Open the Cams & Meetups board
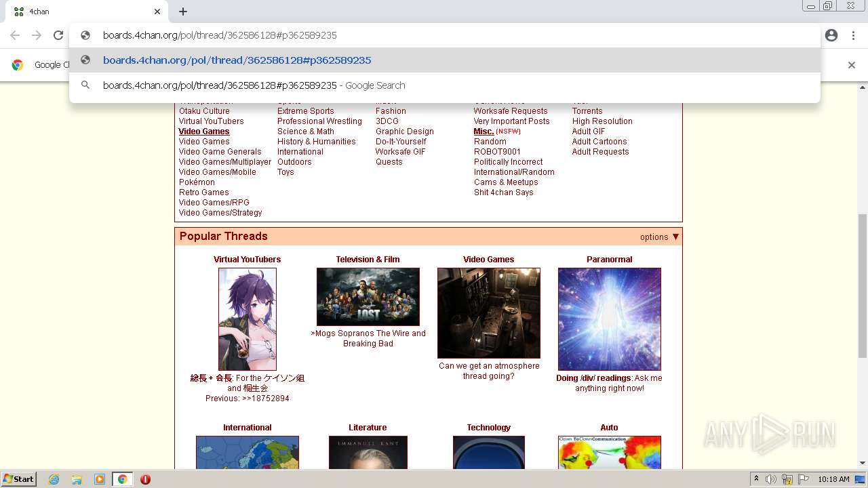Image resolution: width=868 pixels, height=488 pixels. tap(506, 182)
